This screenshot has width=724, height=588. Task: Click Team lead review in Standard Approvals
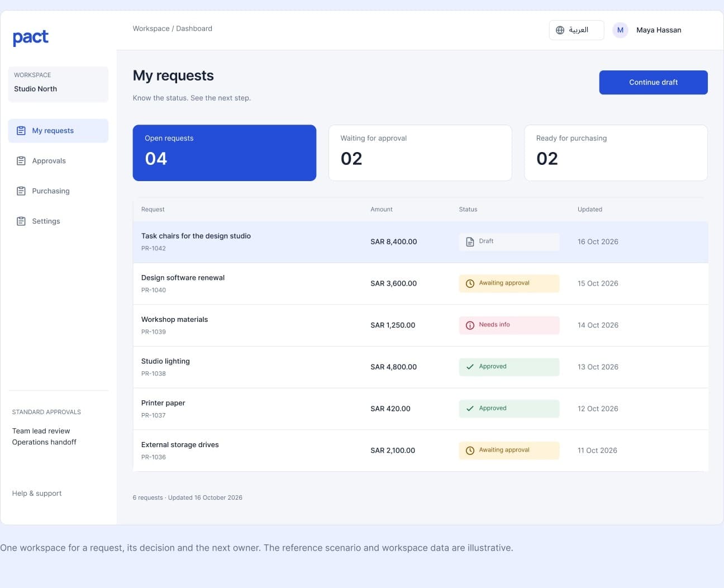pyautogui.click(x=41, y=431)
